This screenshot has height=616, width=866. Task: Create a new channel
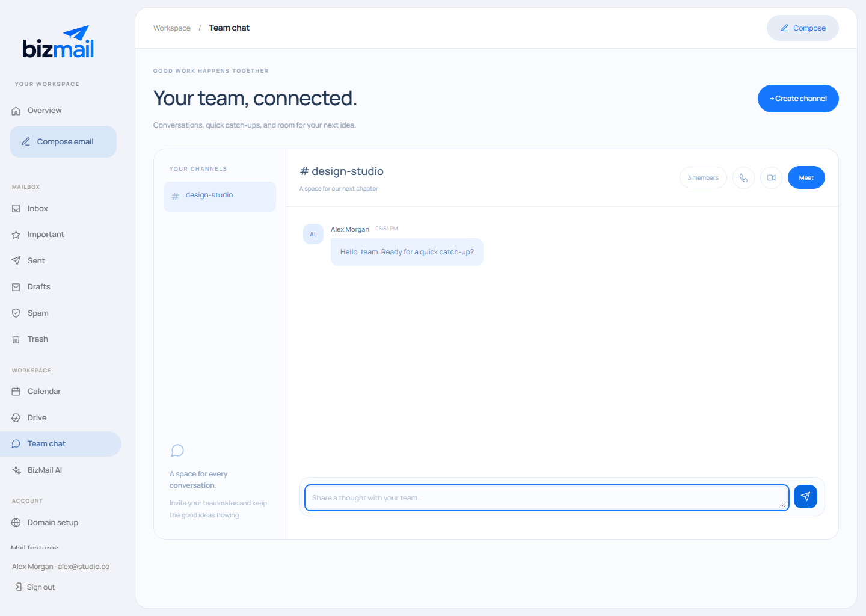point(798,99)
